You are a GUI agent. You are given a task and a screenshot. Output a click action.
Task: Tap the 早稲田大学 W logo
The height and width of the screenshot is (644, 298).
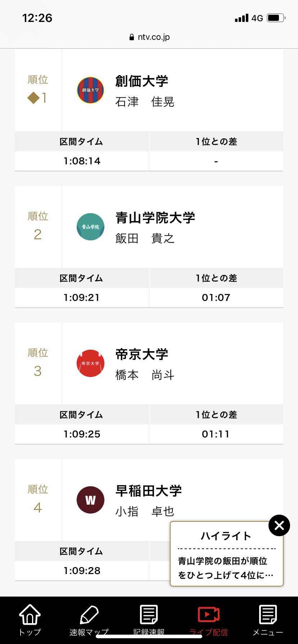[91, 500]
